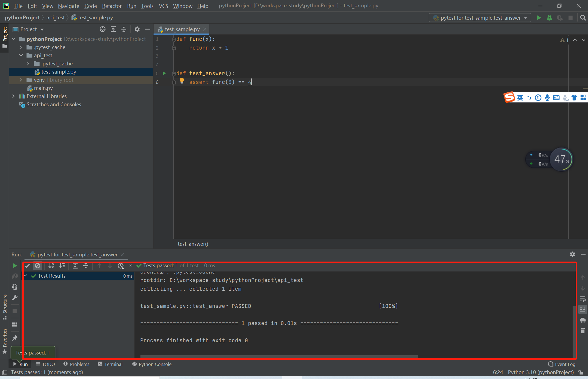Toggle soft-wrap in console output
This screenshot has height=379, width=588.
point(583,299)
